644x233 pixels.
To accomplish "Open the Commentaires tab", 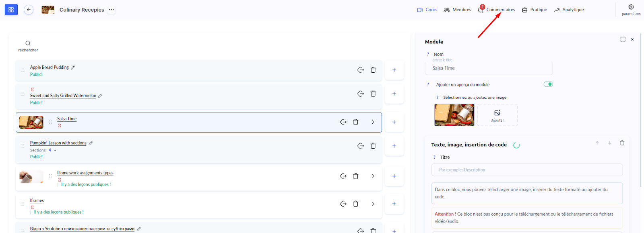I will pyautogui.click(x=500, y=10).
